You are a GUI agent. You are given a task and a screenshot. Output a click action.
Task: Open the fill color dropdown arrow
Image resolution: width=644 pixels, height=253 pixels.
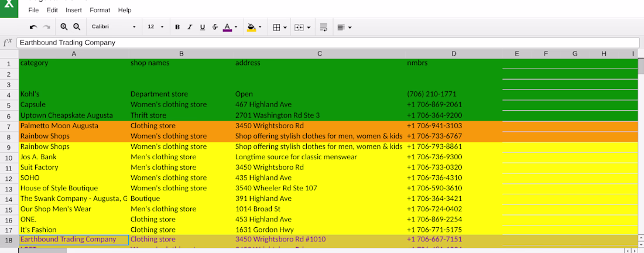click(x=260, y=27)
